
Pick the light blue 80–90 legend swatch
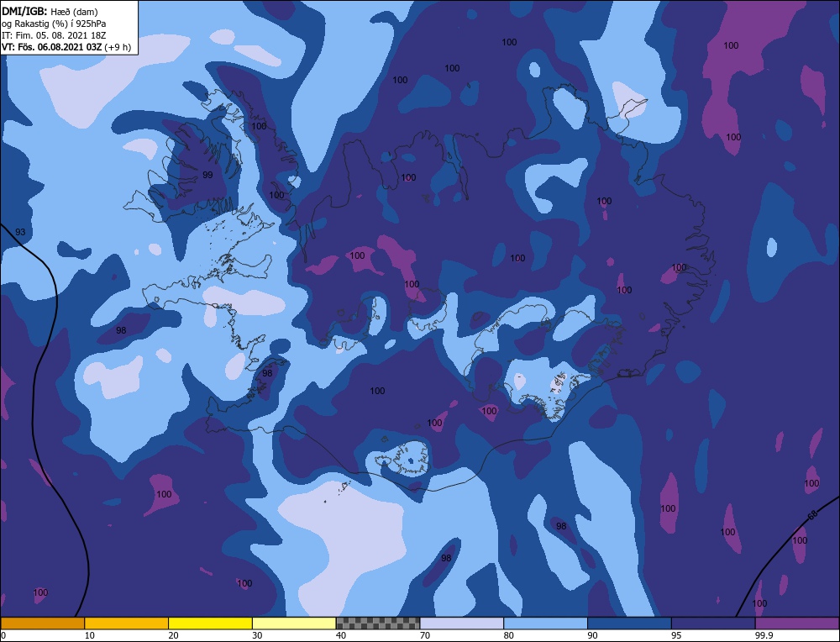point(545,624)
